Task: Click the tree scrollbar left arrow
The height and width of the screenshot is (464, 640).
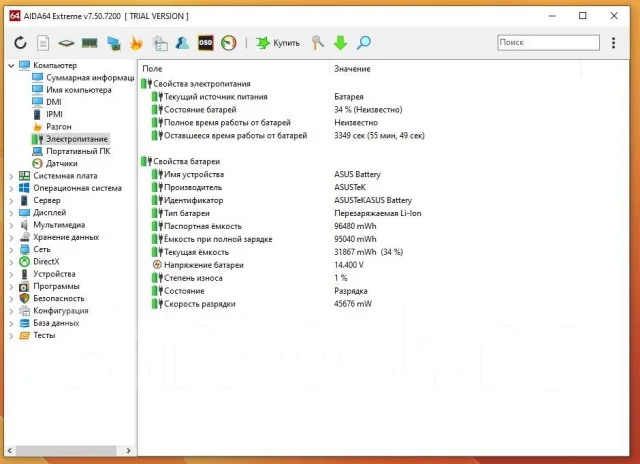Action: (x=10, y=451)
